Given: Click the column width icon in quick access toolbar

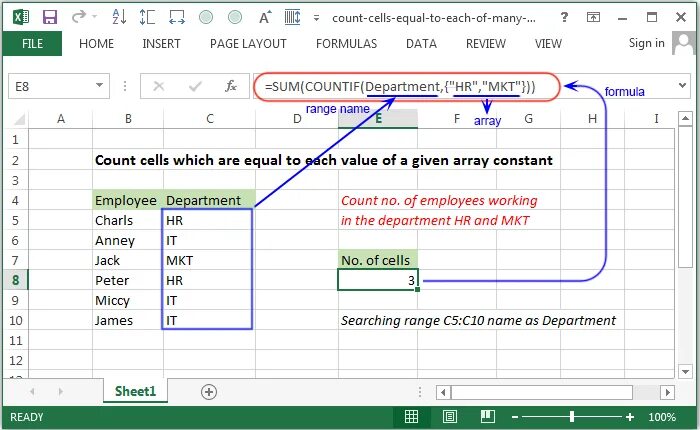Looking at the screenshot, I should point(177,17).
